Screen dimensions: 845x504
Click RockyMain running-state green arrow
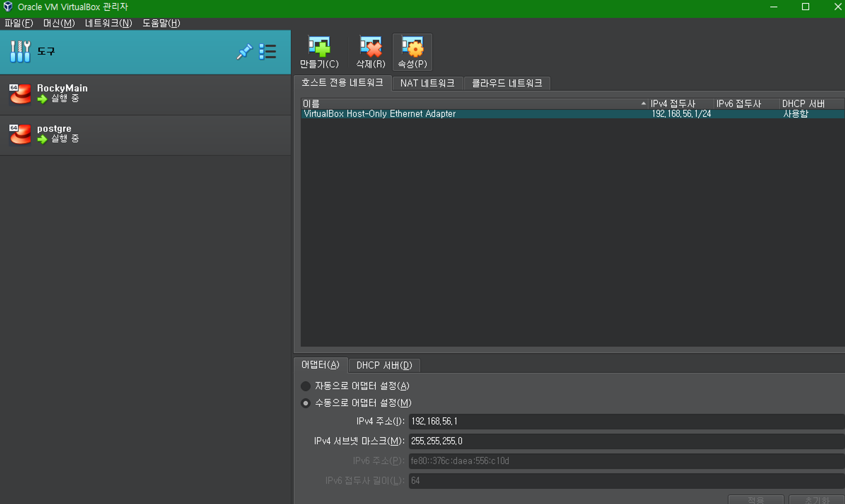point(42,99)
